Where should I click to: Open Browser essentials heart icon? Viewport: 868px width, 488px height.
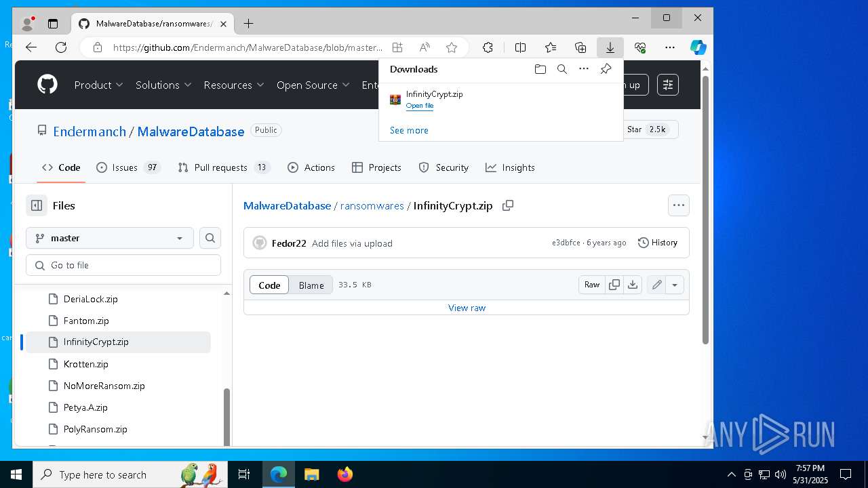[640, 47]
